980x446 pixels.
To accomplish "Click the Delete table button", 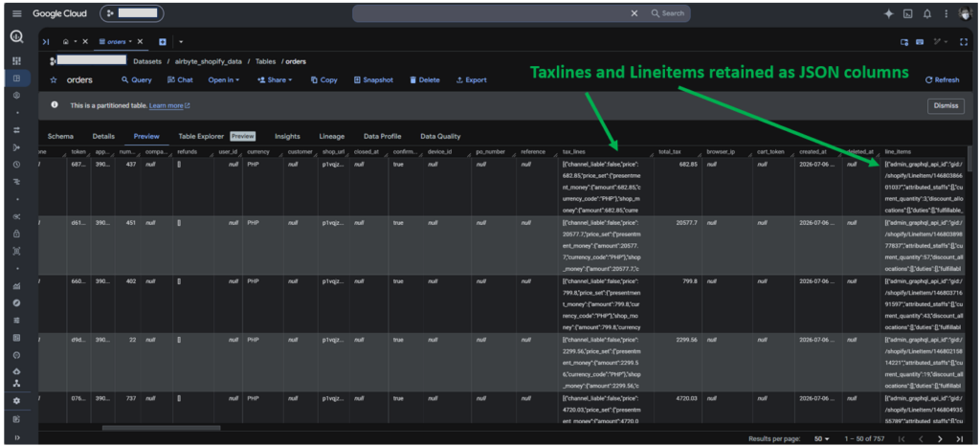I will (x=425, y=80).
